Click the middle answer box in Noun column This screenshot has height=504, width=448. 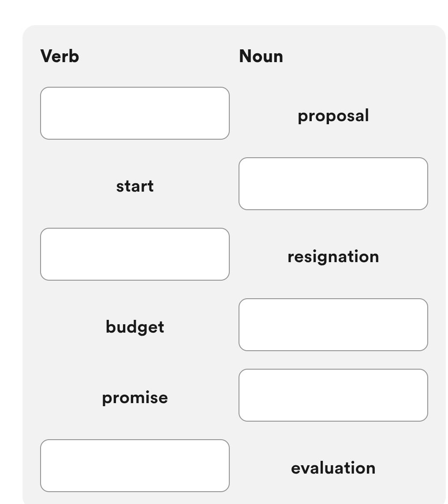[333, 325]
